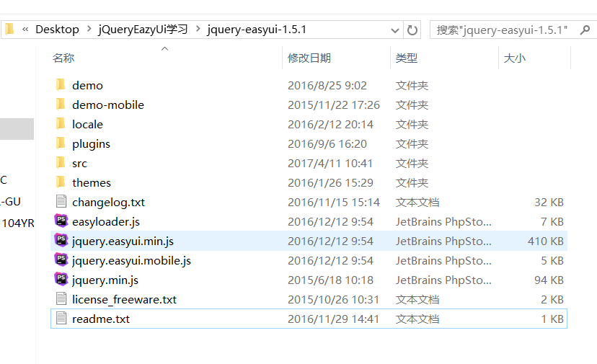Click the navigation pane item ending in -GU
The image size is (597, 364).
tap(11, 201)
